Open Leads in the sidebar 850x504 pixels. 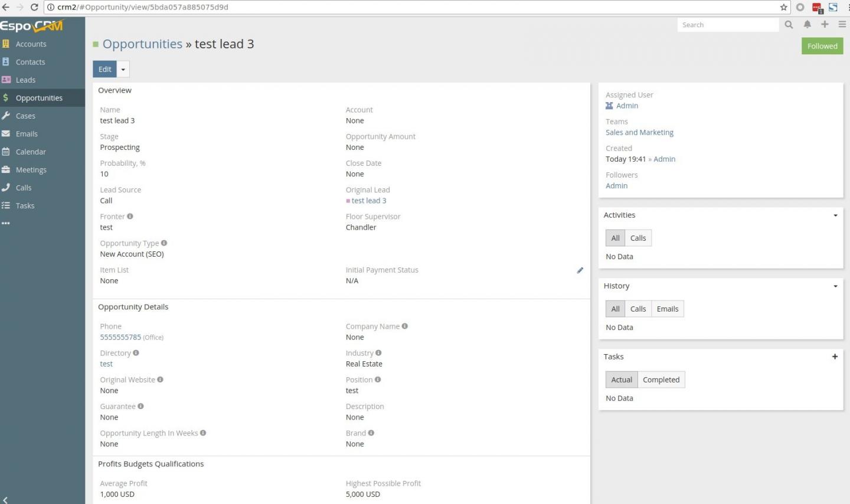(x=25, y=80)
